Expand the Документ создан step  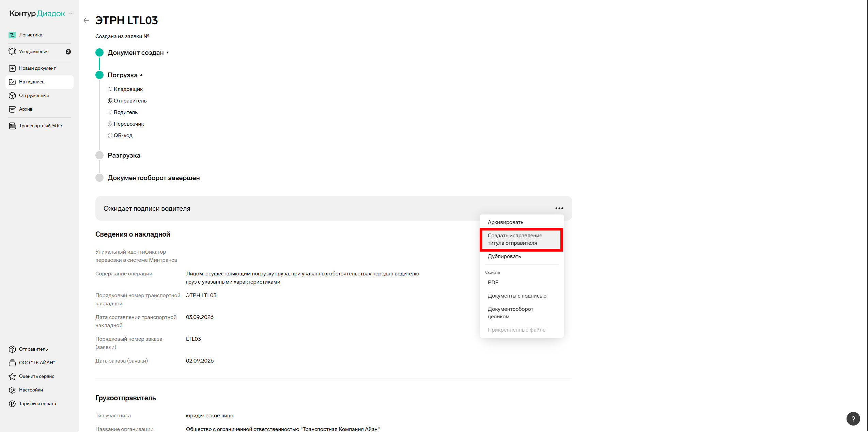point(138,52)
